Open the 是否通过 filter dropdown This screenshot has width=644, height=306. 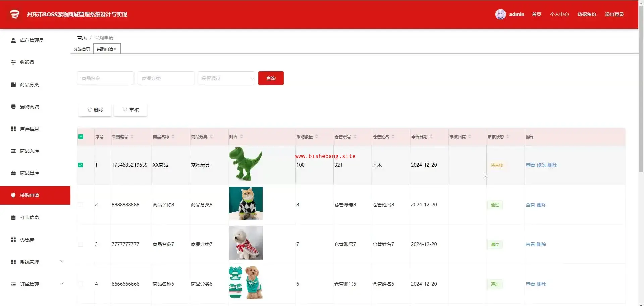pyautogui.click(x=226, y=78)
